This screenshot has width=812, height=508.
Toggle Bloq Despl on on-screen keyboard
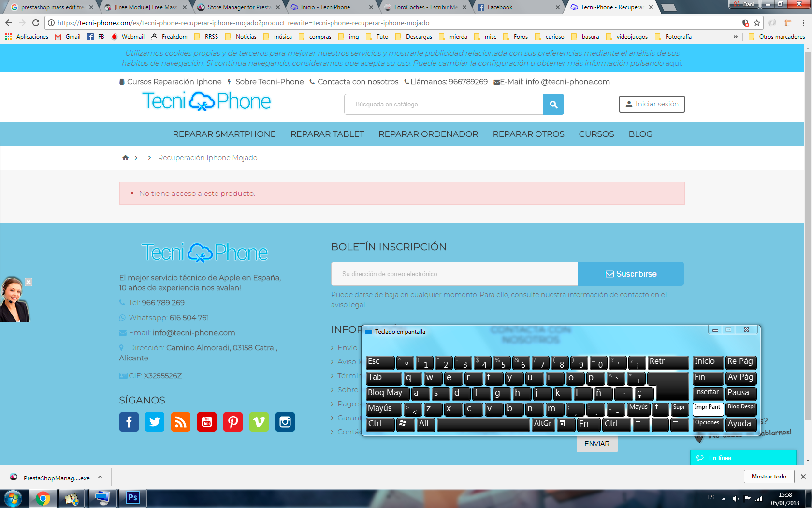[x=741, y=409]
